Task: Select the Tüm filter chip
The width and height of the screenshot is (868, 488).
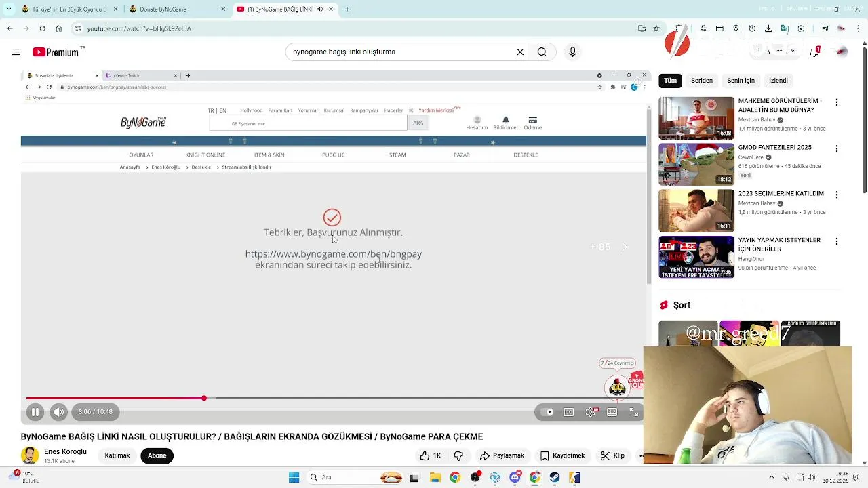Action: coord(670,81)
